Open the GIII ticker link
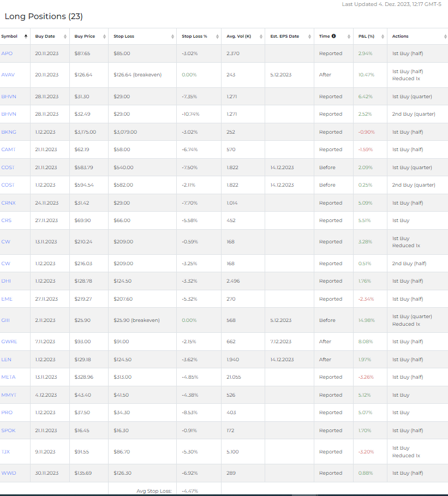The image size is (448, 496). pos(6,320)
